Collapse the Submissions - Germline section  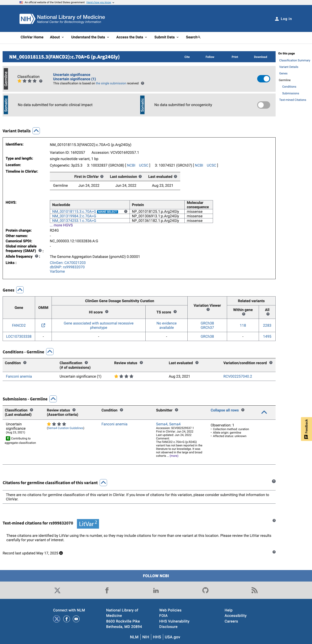(53, 399)
